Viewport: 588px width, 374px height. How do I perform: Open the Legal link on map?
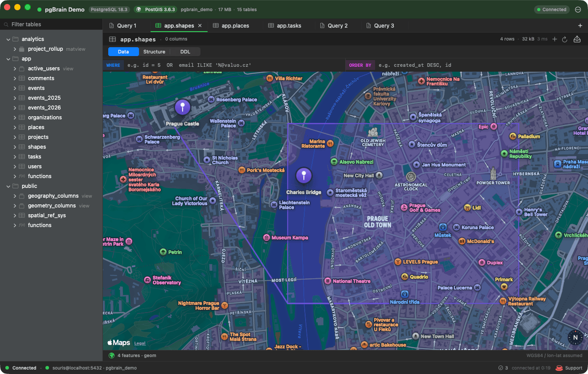coord(140,343)
